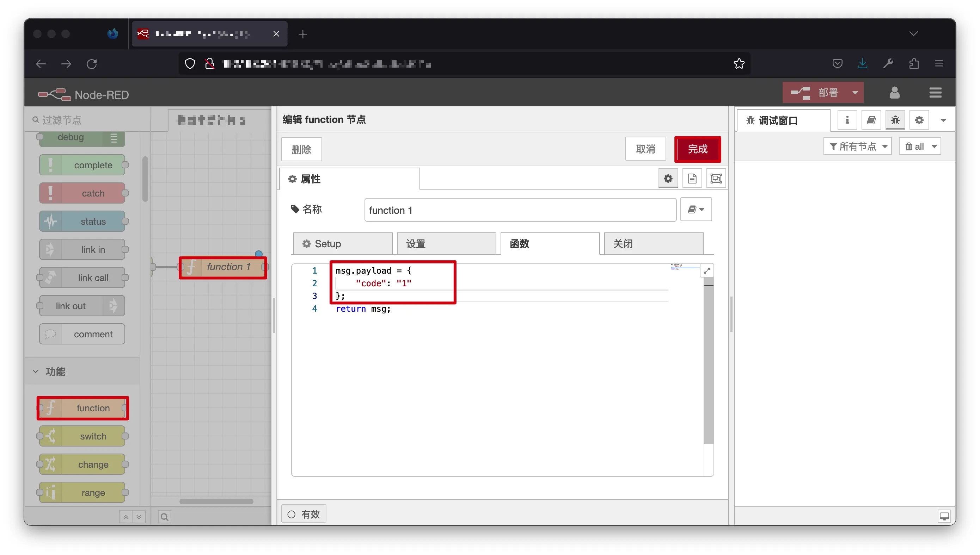Open the node appearance icon tab

(716, 179)
